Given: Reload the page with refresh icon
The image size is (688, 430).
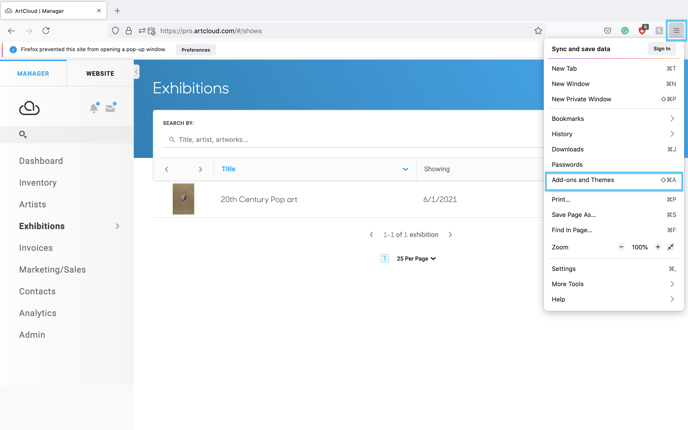Looking at the screenshot, I should point(46,31).
